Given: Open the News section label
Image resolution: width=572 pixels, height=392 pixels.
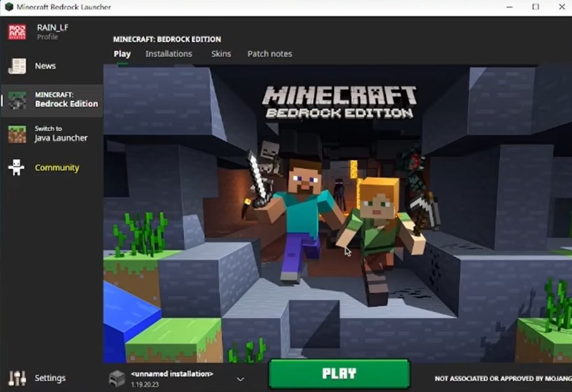Looking at the screenshot, I should [x=45, y=66].
